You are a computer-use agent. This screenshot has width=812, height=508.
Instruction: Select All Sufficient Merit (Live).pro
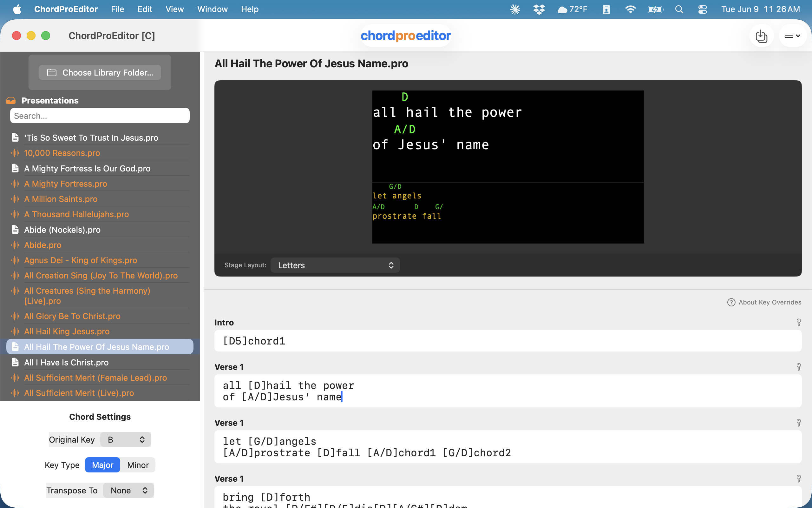tap(100, 393)
